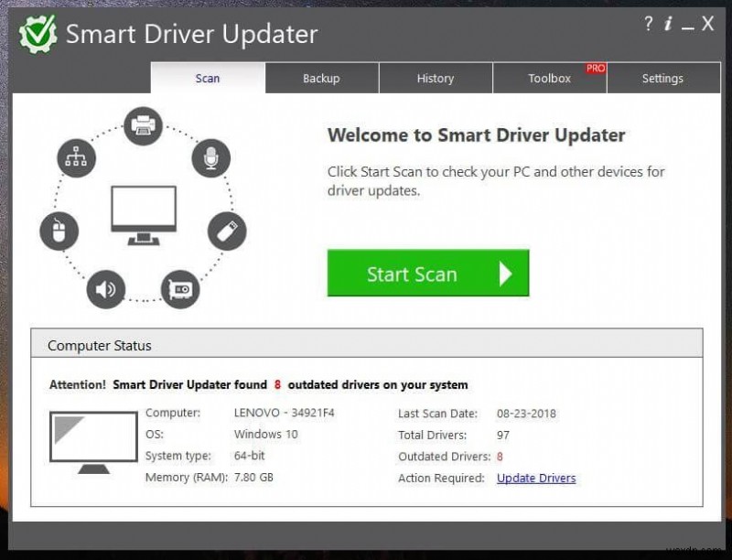The image size is (732, 560).
Task: Click the graphics card device icon
Action: tap(180, 289)
